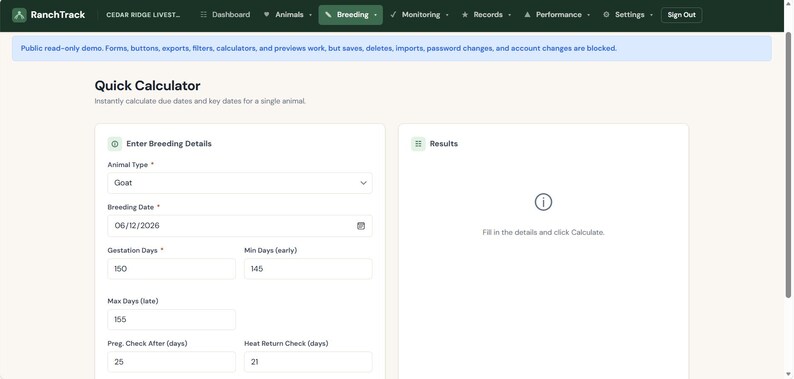Image resolution: width=794 pixels, height=379 pixels.
Task: Open the Performance menu
Action: (557, 15)
